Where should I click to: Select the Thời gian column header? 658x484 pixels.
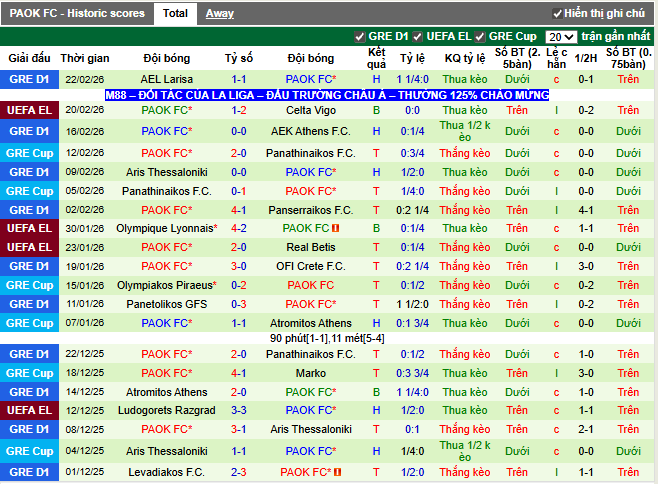point(85,58)
